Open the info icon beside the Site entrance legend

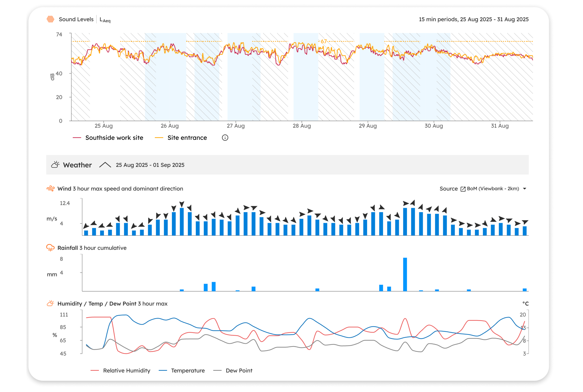pyautogui.click(x=225, y=138)
